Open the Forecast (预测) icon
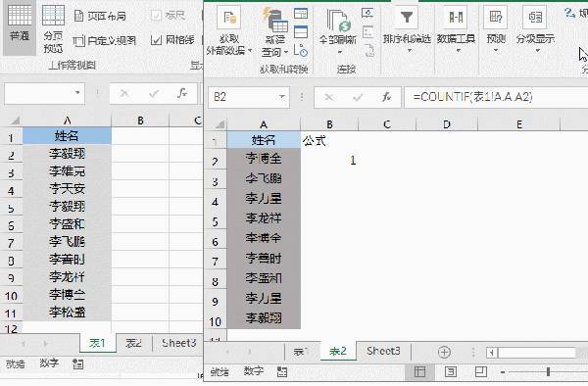588x386 pixels. tap(495, 18)
